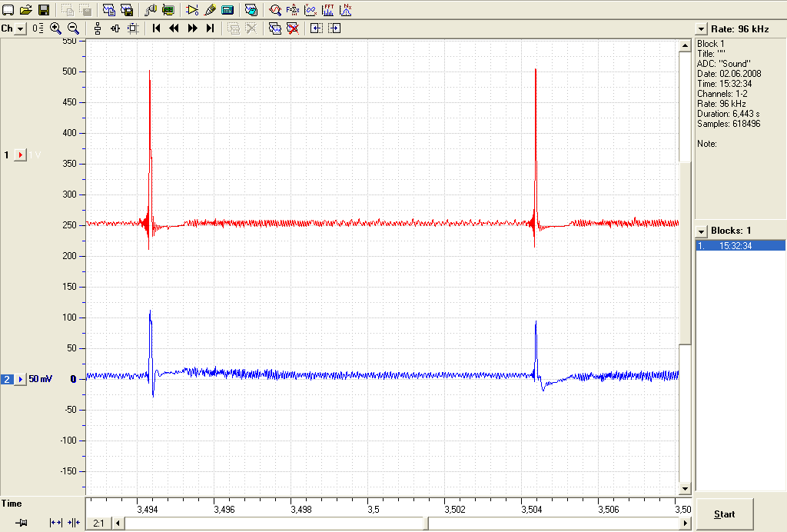Click the blue digital meter icon

[x=227, y=9]
